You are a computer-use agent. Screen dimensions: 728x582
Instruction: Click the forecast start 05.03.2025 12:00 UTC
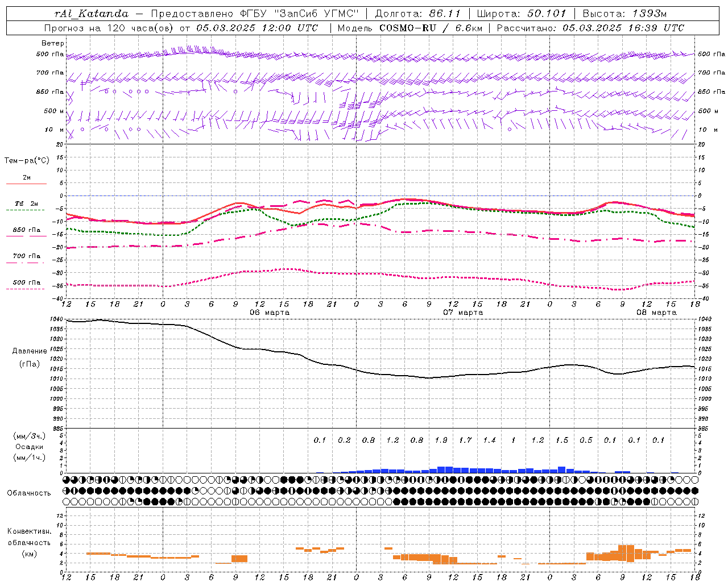click(x=257, y=28)
